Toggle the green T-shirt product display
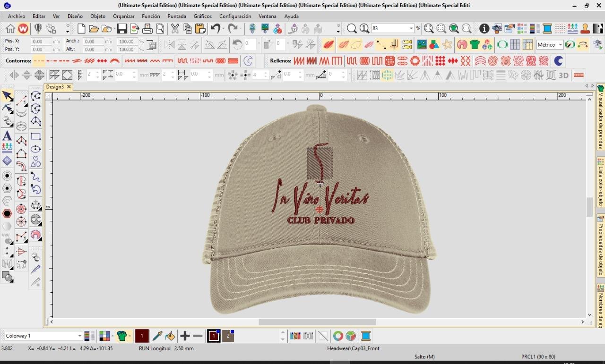Viewport: 605px width, 364px height. coord(475,45)
